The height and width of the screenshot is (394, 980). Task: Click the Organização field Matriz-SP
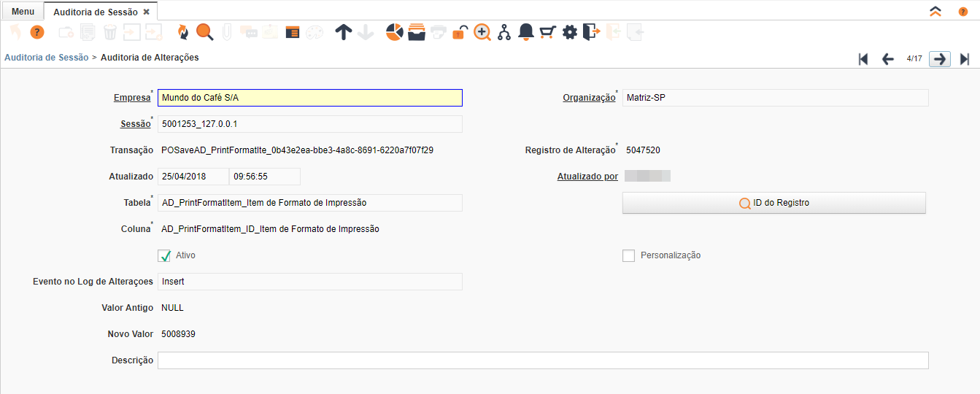click(x=776, y=98)
